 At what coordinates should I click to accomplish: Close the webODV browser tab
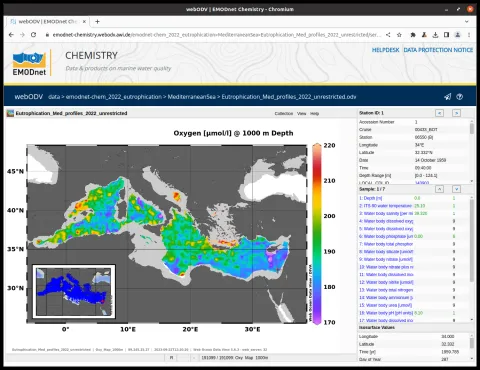84,22
